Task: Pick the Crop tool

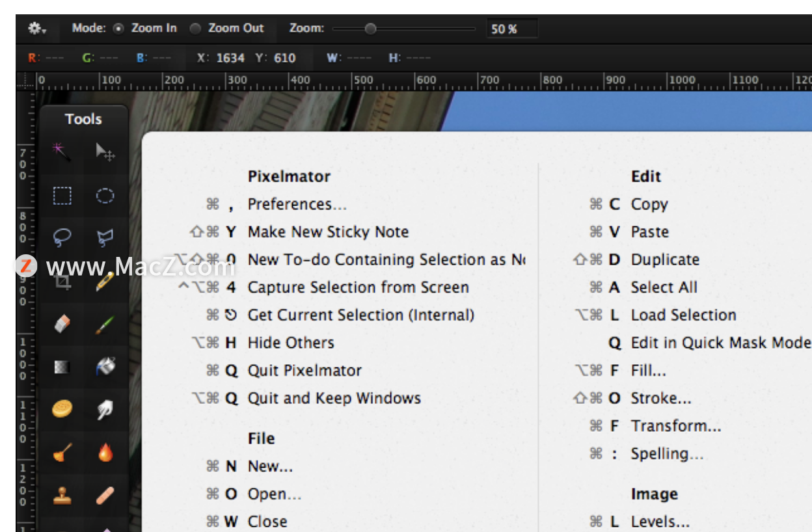Action: (62, 282)
